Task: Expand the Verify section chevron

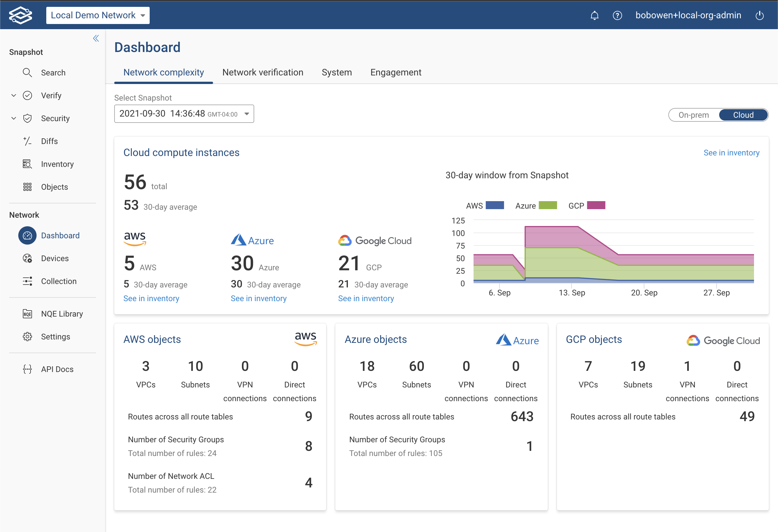Action: pyautogui.click(x=13, y=95)
